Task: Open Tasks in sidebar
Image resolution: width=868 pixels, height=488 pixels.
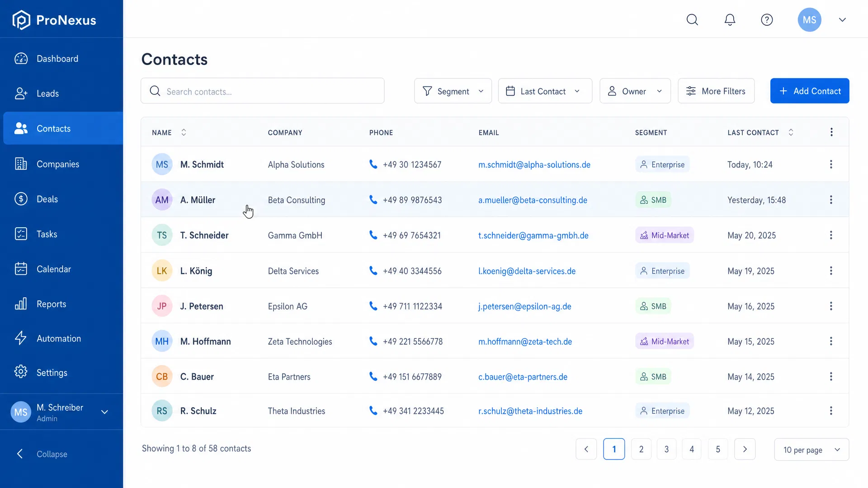Action: 61,234
